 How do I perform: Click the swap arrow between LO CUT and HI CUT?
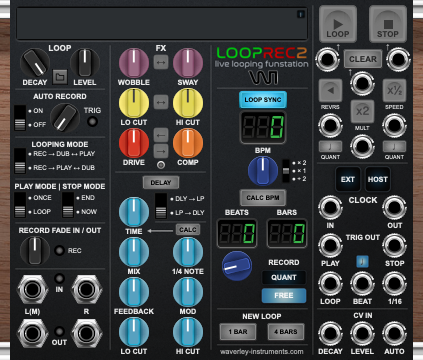pyautogui.click(x=161, y=102)
